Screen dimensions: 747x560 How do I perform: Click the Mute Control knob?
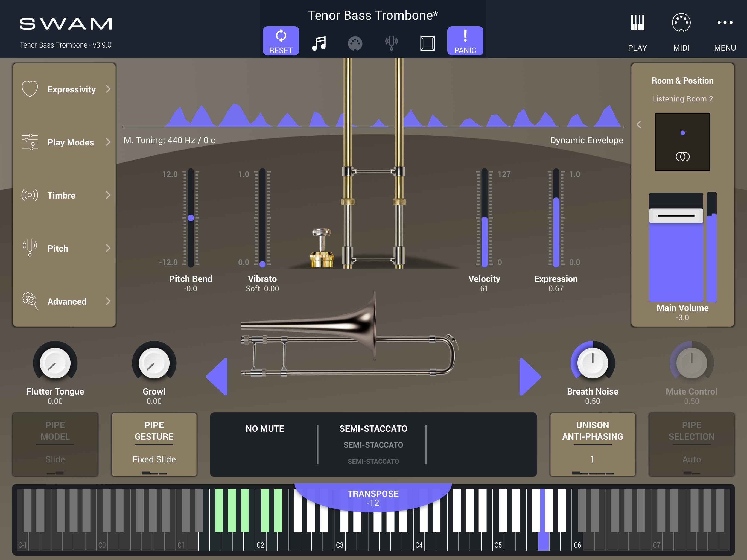point(691,363)
